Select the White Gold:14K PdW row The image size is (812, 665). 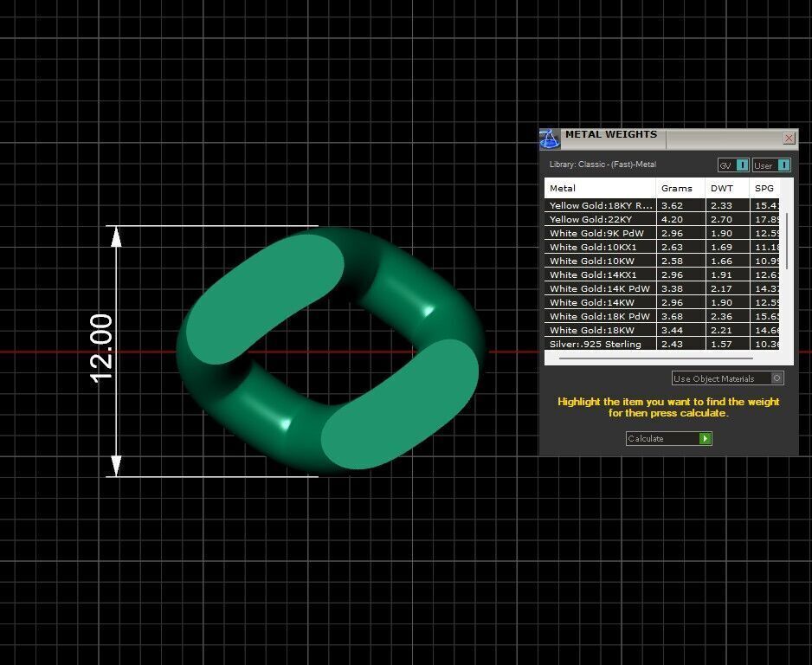662,288
